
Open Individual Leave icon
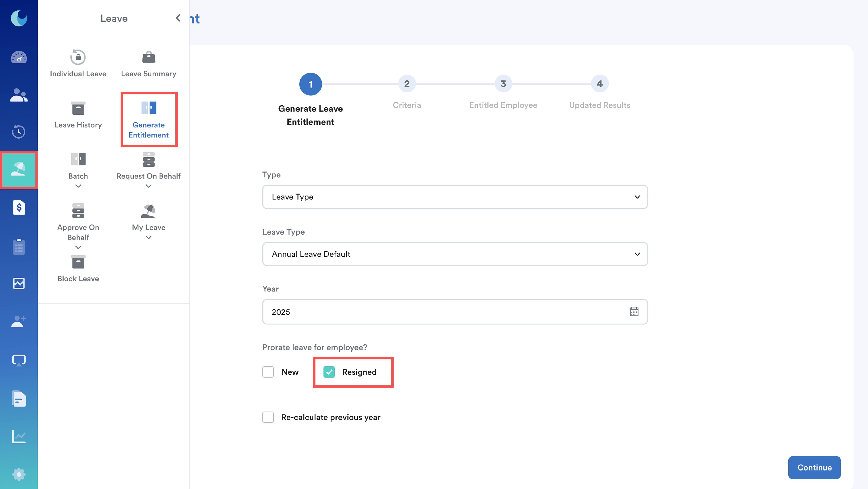pos(78,57)
